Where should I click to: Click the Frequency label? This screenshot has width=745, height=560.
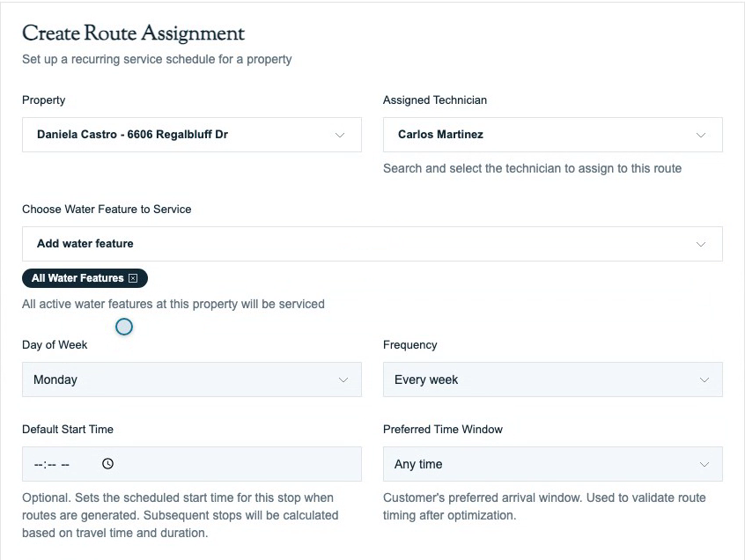pyautogui.click(x=410, y=345)
